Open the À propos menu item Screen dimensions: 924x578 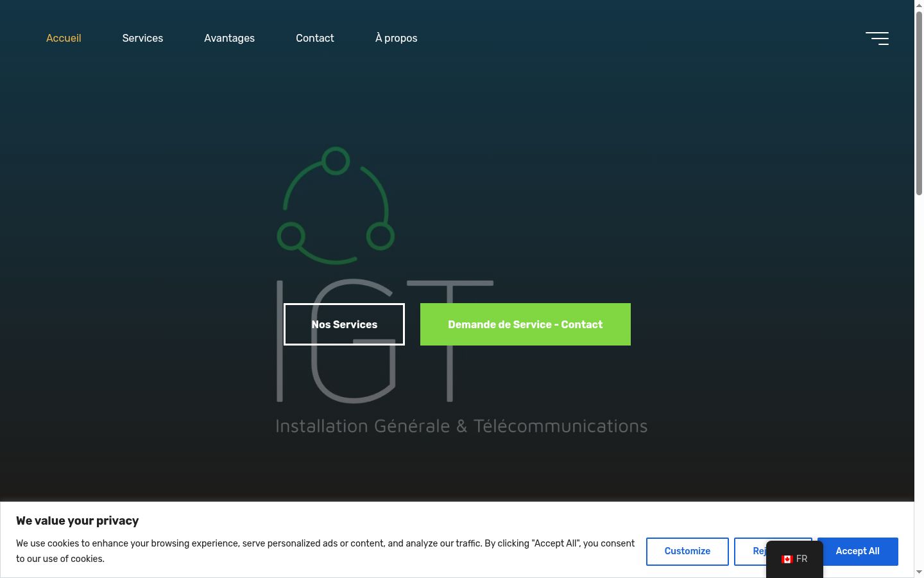click(396, 38)
